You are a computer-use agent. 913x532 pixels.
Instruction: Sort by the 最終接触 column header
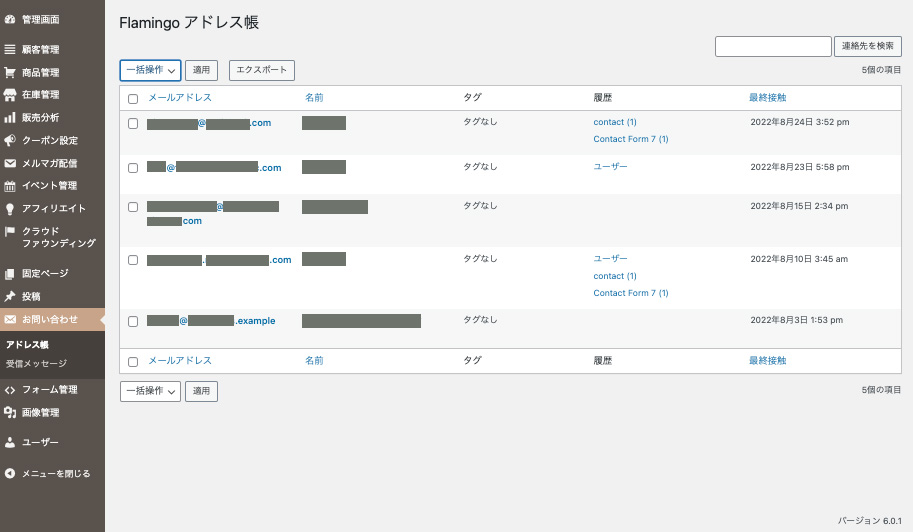click(767, 98)
